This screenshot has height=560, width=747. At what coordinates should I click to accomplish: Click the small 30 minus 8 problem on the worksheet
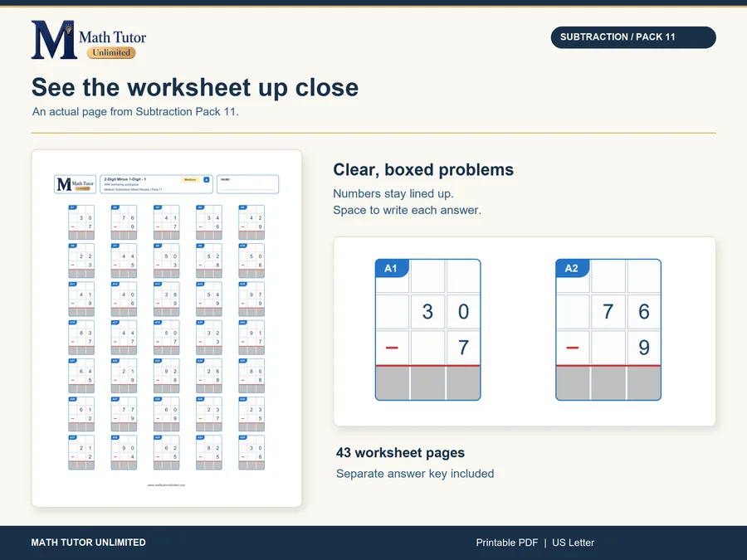tap(251, 452)
